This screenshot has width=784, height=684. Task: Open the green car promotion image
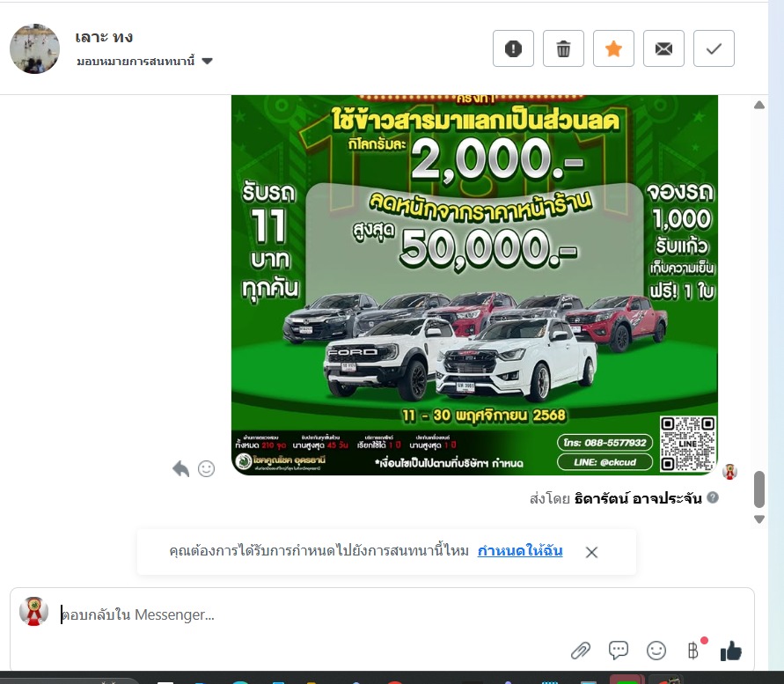tap(474, 284)
